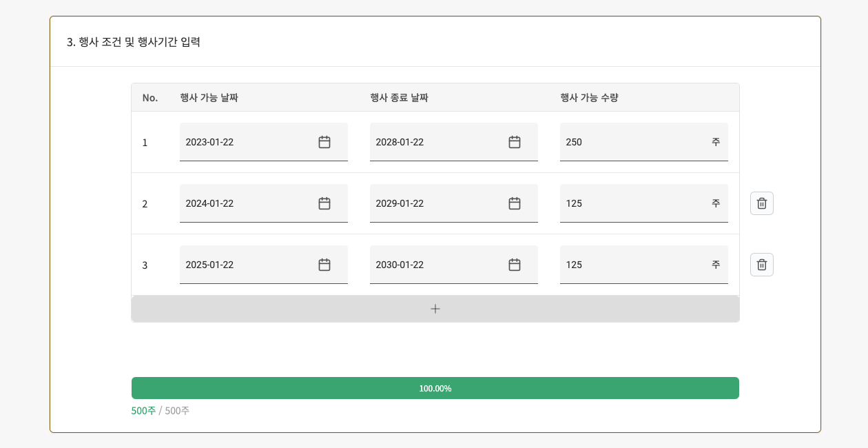
Task: Click the green 100.00% progress bar
Action: point(435,388)
